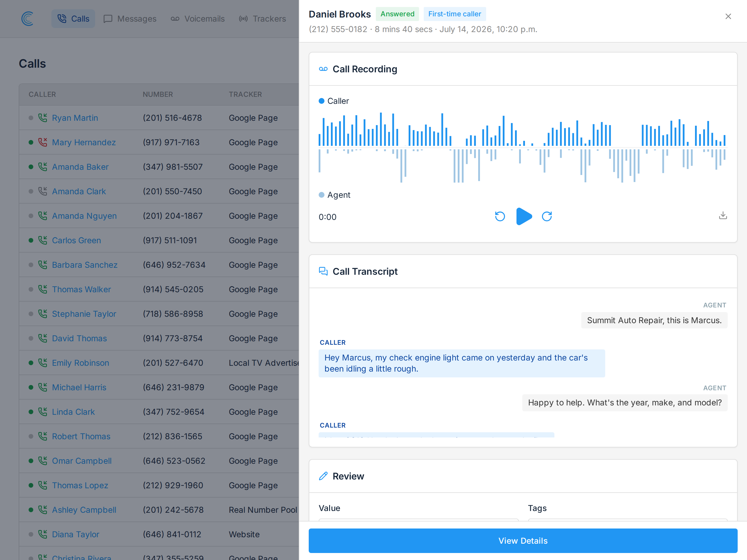Skip forward in the call recording

click(547, 216)
